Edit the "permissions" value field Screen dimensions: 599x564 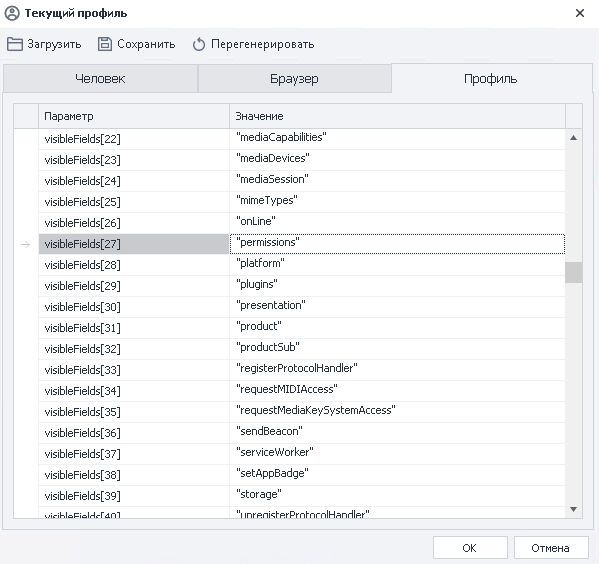click(397, 244)
